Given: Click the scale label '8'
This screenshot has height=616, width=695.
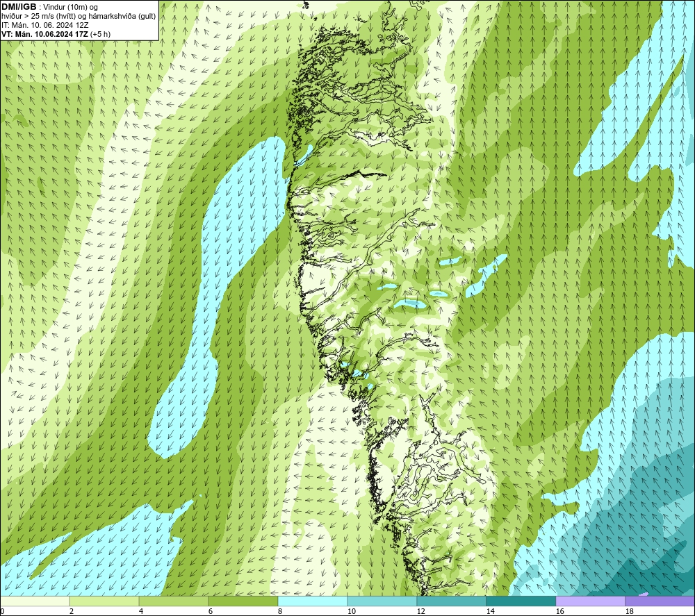Looking at the screenshot, I should 279,612.
